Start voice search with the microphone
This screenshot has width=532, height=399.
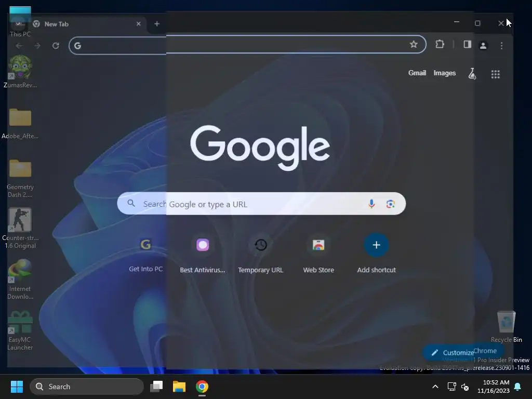point(371,204)
